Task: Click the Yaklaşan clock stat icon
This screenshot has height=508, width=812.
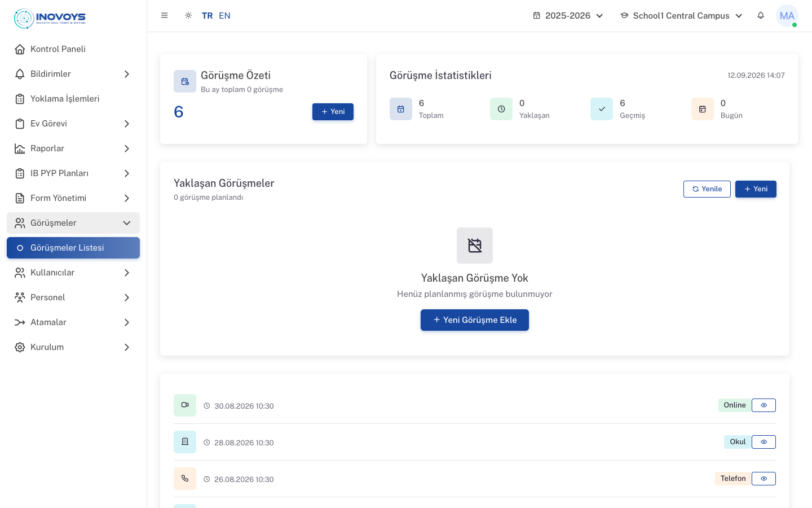Action: pos(501,109)
